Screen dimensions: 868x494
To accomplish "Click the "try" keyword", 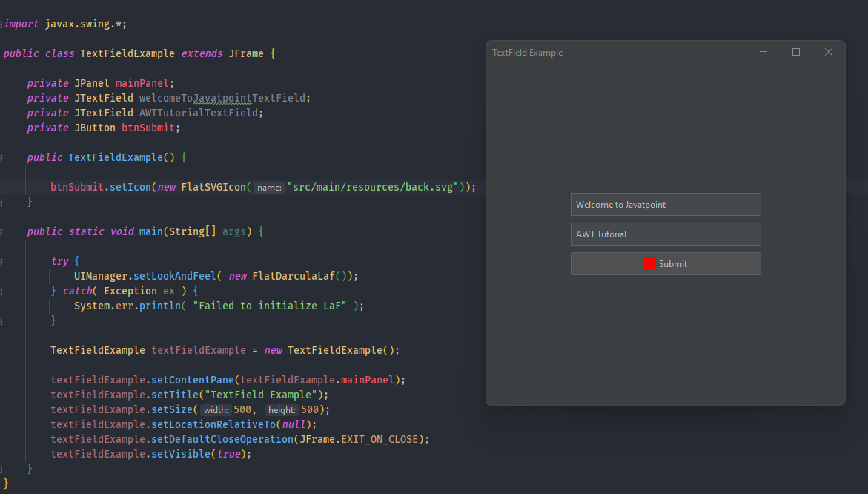I will pos(60,261).
